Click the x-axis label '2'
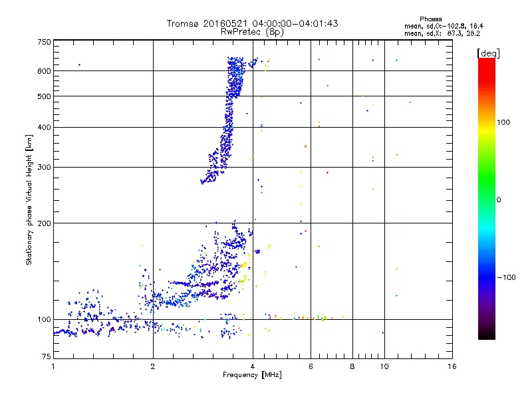This screenshot has width=532, height=399. tap(153, 366)
